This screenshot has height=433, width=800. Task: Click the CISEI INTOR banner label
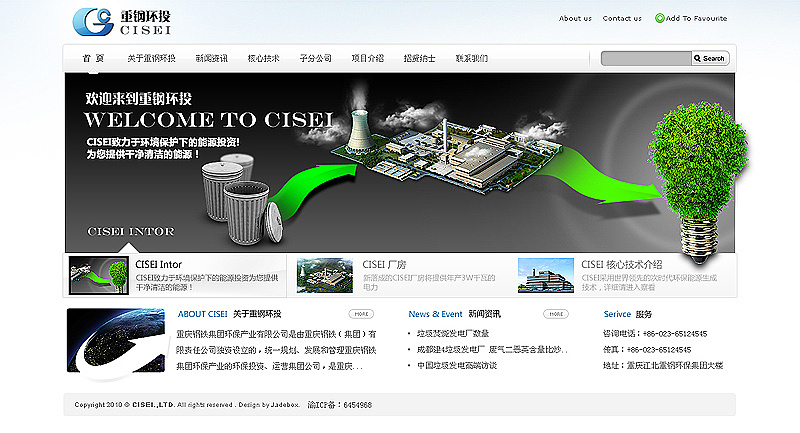(x=131, y=232)
